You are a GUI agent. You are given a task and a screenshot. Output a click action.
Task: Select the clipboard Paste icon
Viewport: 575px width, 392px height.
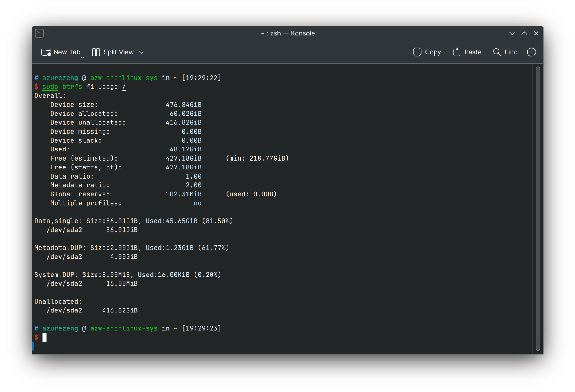(x=456, y=52)
